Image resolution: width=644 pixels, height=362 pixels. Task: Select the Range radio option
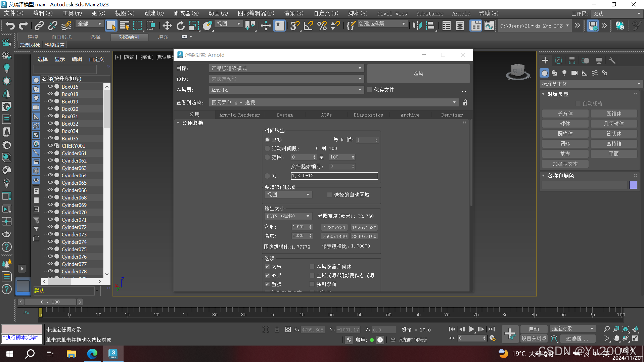point(267,157)
